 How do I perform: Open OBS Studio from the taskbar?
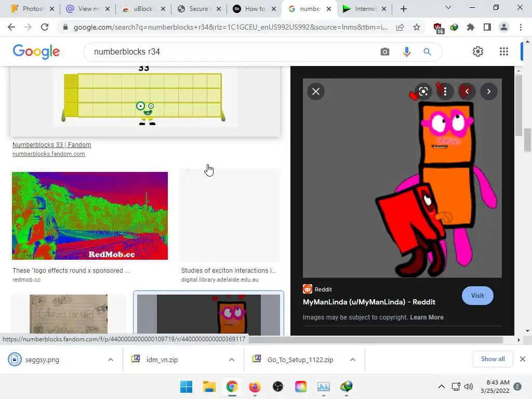click(278, 387)
